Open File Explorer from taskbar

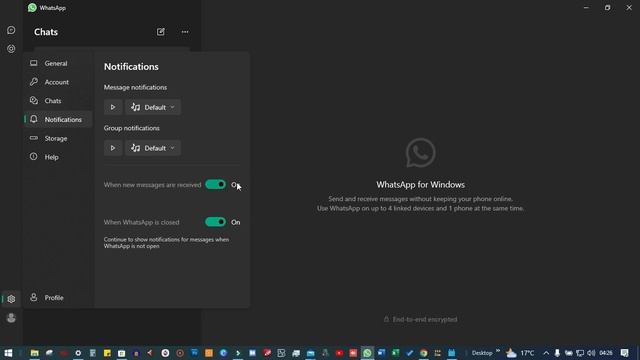(35, 353)
